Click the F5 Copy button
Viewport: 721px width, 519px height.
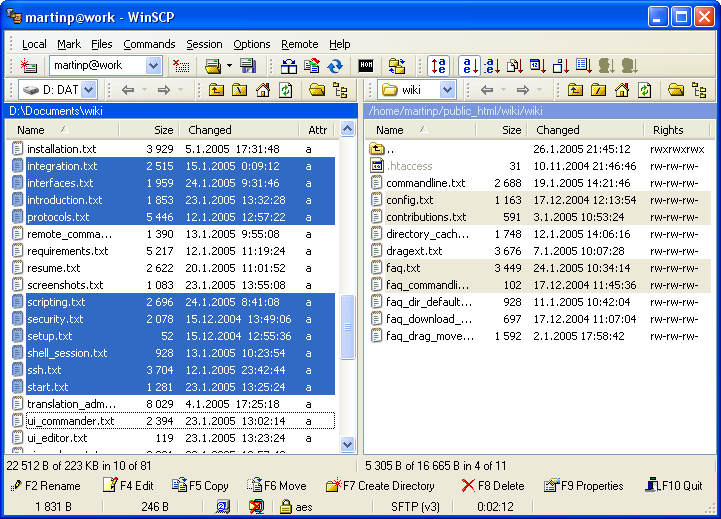[x=200, y=485]
